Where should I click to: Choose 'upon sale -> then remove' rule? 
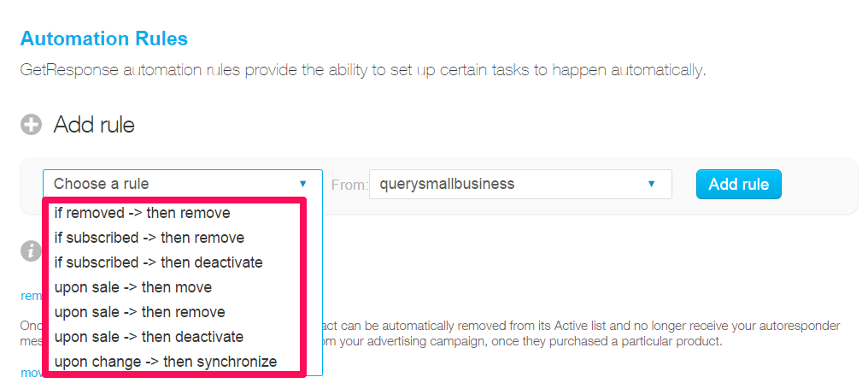(139, 312)
